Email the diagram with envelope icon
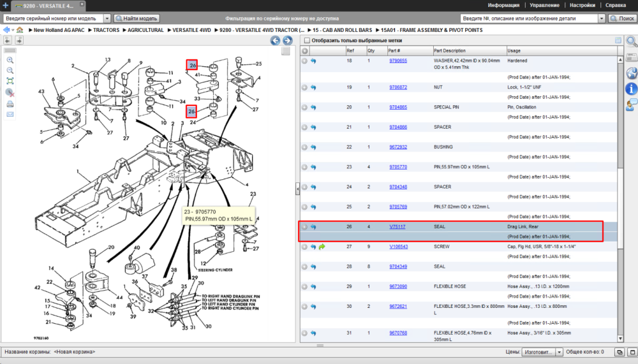The height and width of the screenshot is (364, 638). [10, 114]
